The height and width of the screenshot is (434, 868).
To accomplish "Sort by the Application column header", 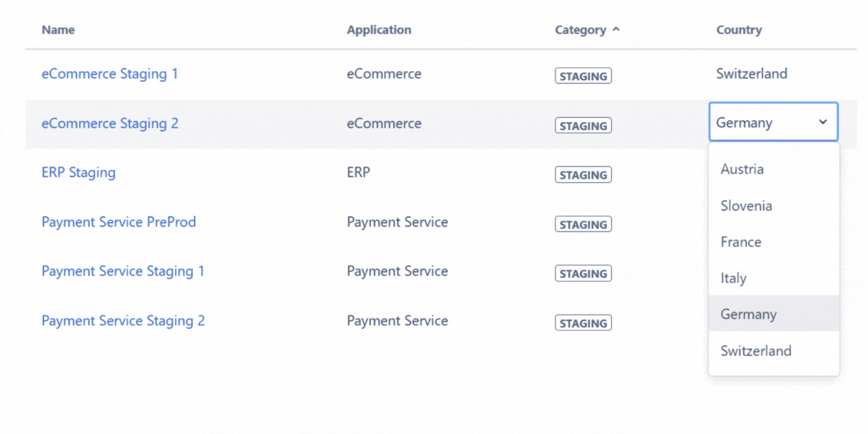I will click(x=378, y=30).
